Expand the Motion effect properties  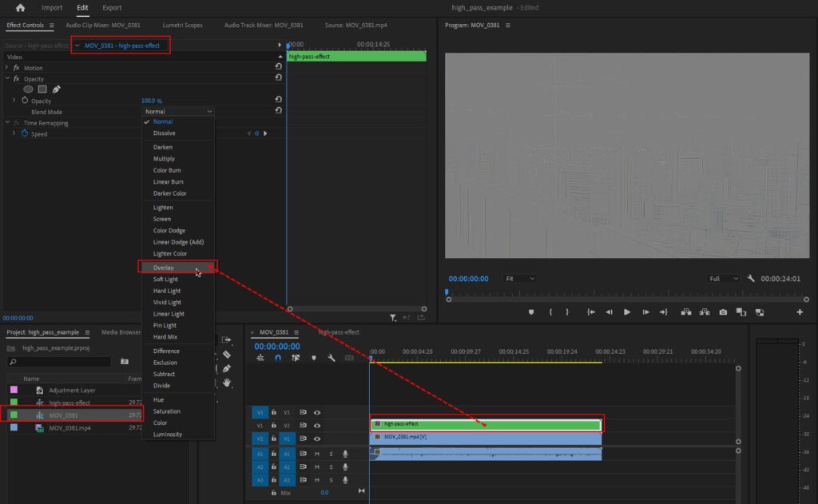pyautogui.click(x=7, y=68)
